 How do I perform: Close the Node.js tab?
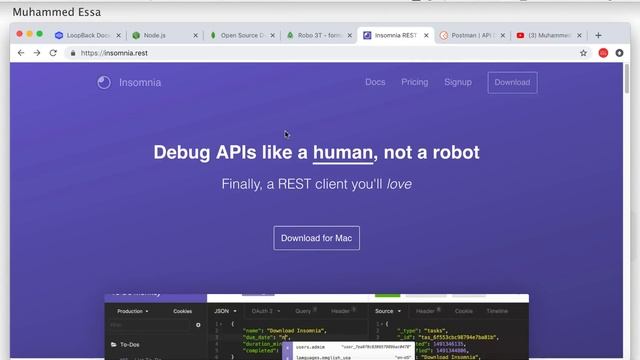pyautogui.click(x=196, y=36)
